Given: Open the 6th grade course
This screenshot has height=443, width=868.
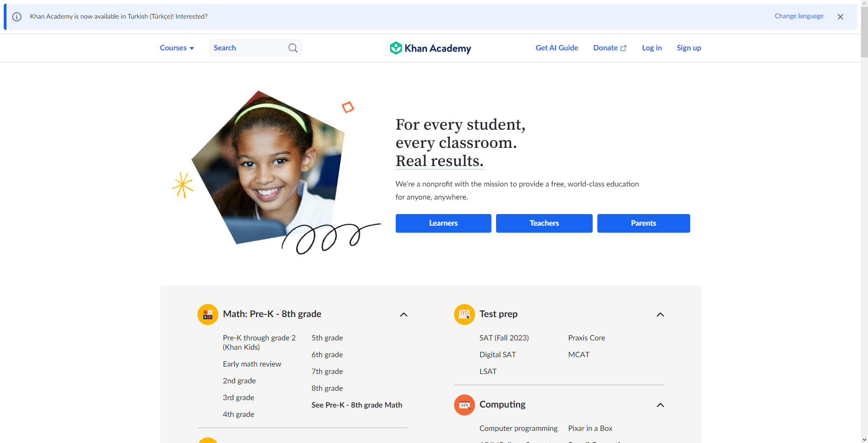Looking at the screenshot, I should pos(327,354).
